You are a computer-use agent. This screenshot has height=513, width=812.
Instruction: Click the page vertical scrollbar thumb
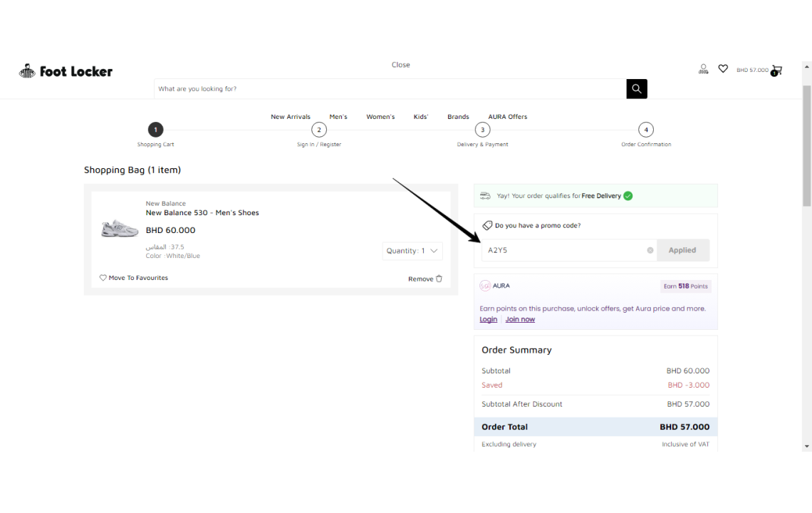click(806, 145)
